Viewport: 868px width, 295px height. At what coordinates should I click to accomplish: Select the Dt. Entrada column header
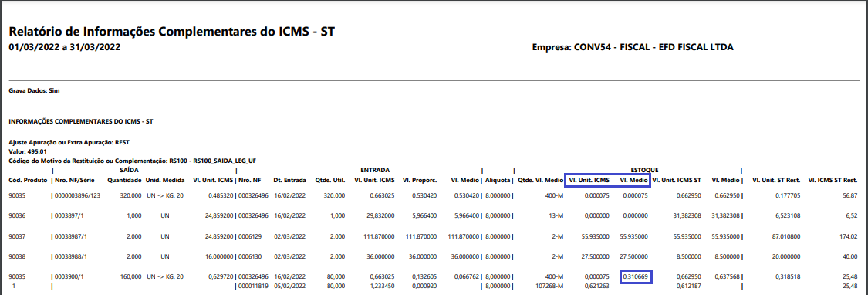289,180
